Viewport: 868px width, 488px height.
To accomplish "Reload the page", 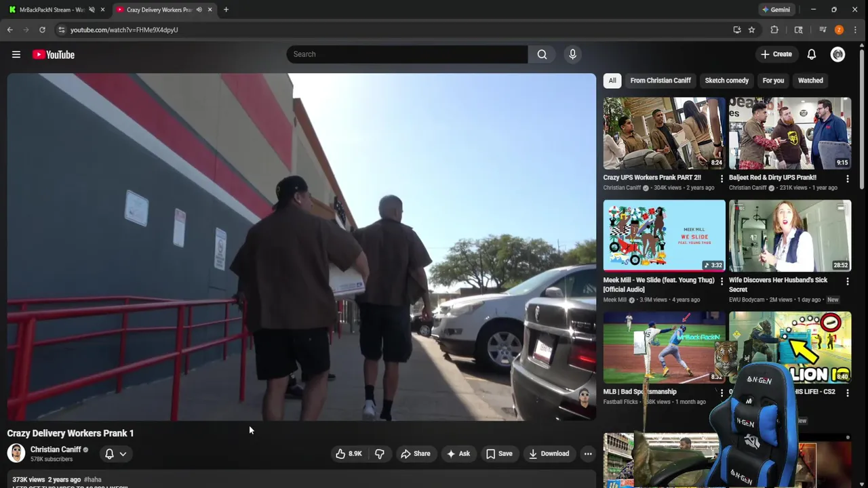I will pos(42,30).
